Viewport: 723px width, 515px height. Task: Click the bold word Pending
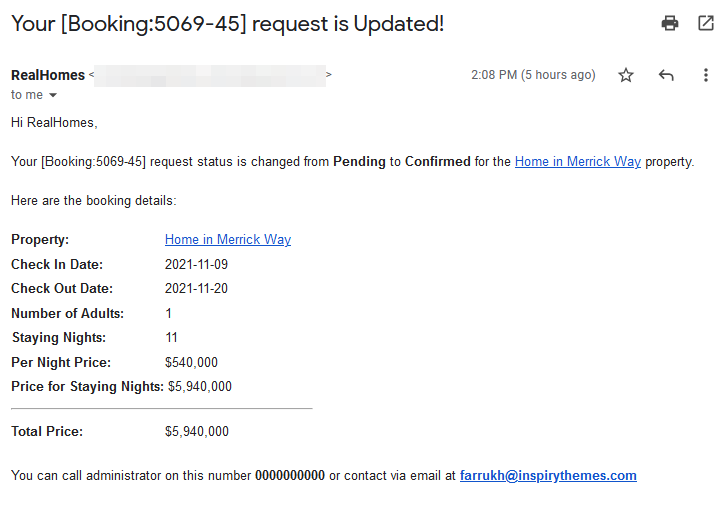(x=359, y=161)
